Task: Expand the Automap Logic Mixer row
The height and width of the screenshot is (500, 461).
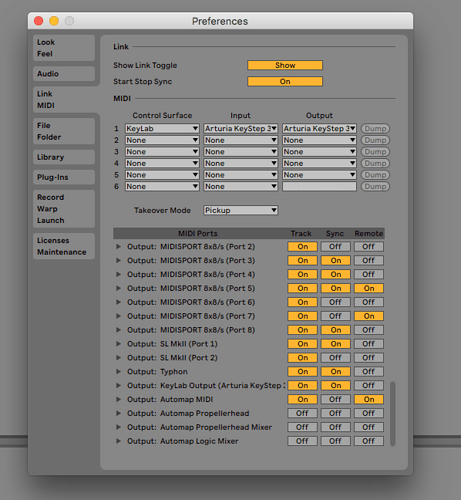Action: 118,441
